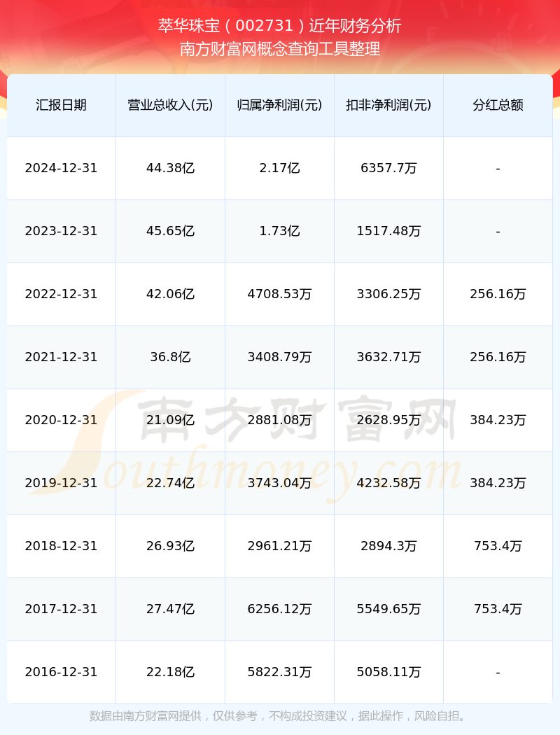Select the 5822.31万 cell
Viewport: 560px width, 735px height.
tap(280, 672)
